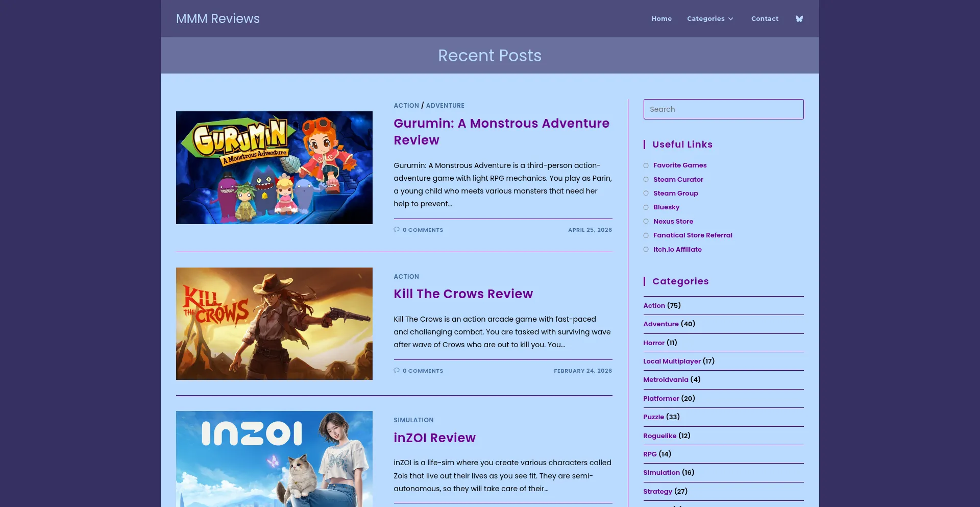Click the Kill The Crows cover thumbnail
980x507 pixels.
click(x=274, y=324)
